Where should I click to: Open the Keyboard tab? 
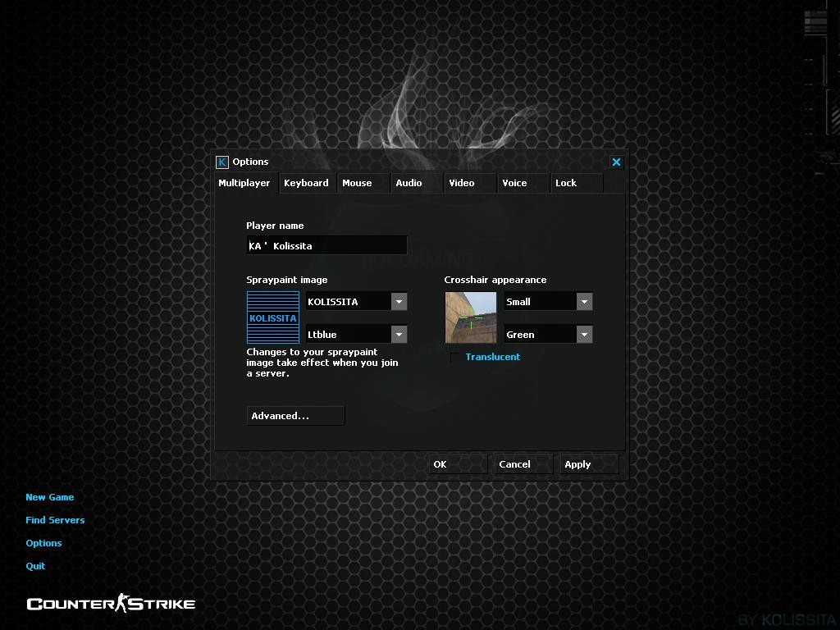pos(308,183)
